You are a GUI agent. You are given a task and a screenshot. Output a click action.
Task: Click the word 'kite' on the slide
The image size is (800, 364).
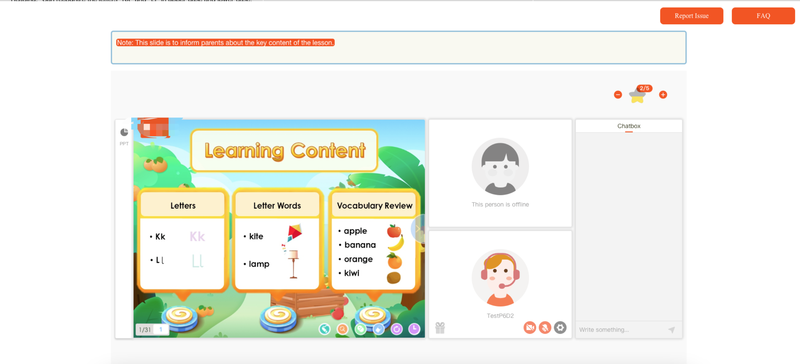[x=256, y=236]
